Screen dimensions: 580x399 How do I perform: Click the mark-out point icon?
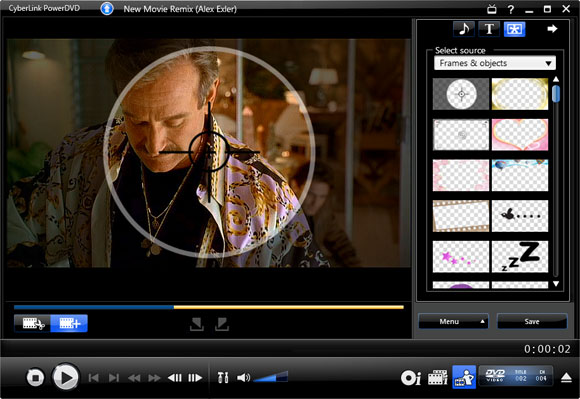click(222, 324)
